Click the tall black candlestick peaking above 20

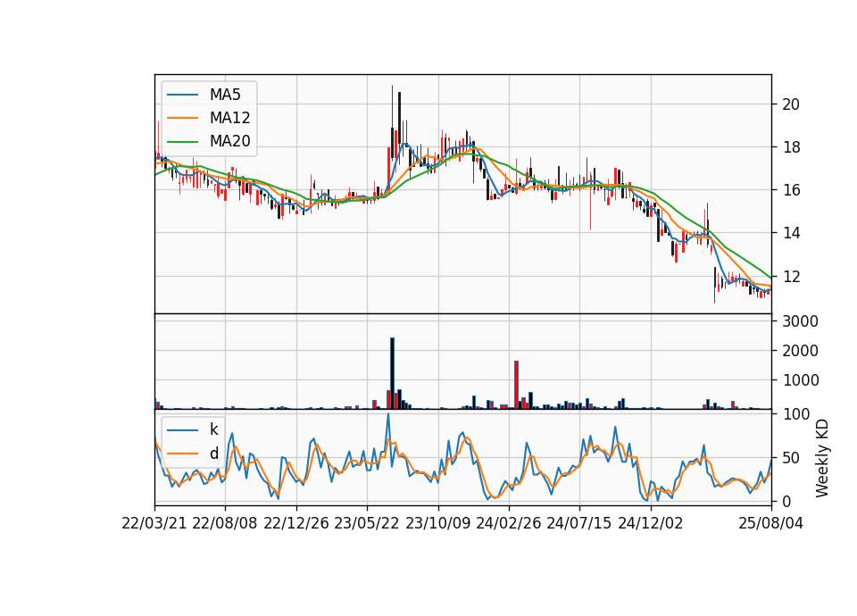(x=399, y=123)
